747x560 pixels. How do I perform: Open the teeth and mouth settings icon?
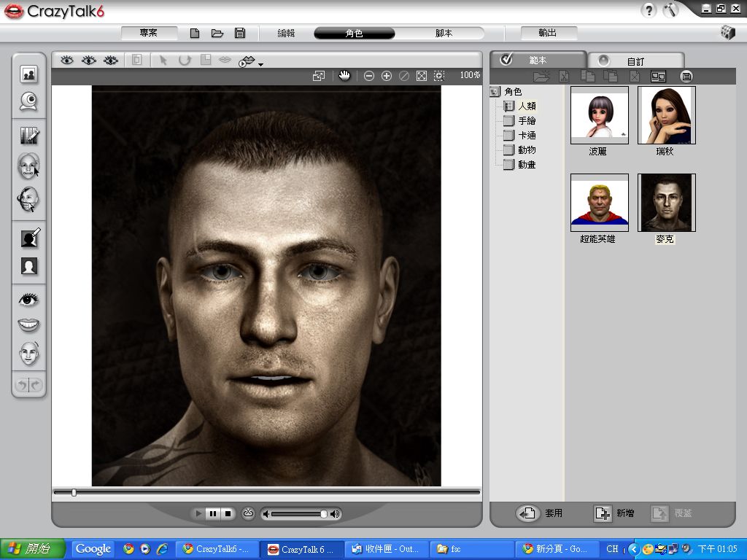click(x=29, y=325)
